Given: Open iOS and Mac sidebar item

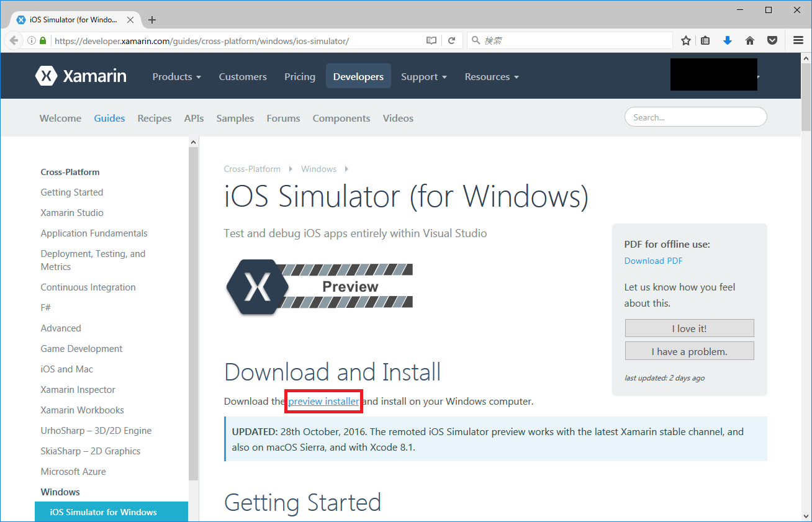Looking at the screenshot, I should click(x=66, y=369).
